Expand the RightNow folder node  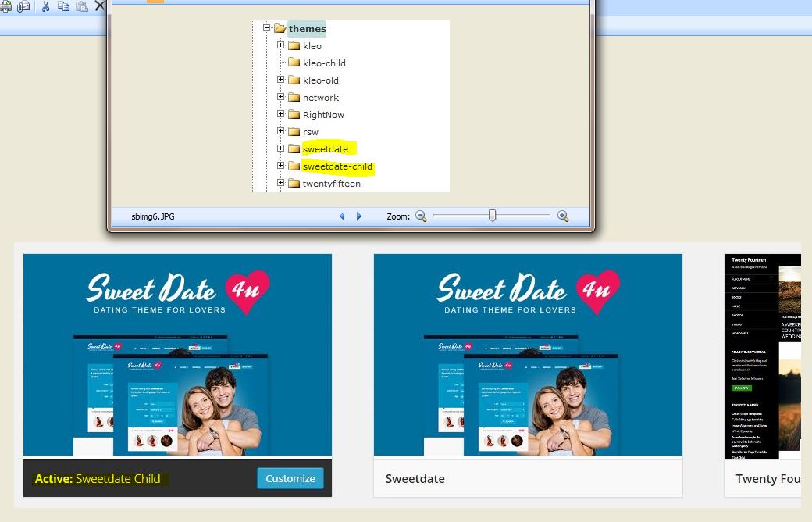tap(281, 114)
